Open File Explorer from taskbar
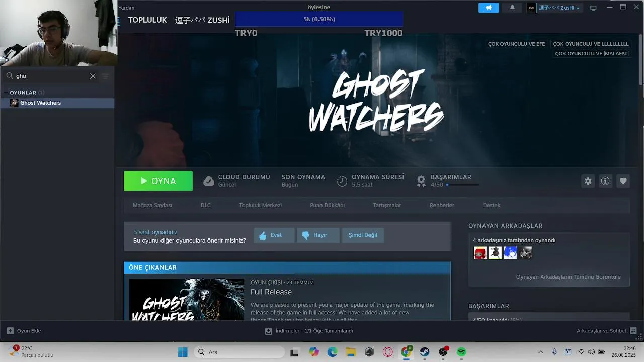Viewport: 644px width, 362px height. (351, 352)
